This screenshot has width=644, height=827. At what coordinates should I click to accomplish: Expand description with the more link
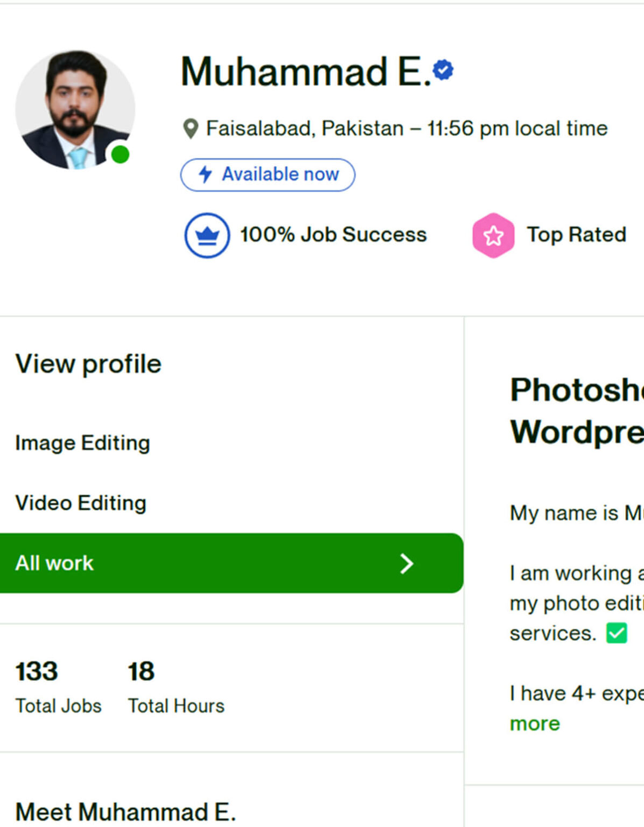pyautogui.click(x=535, y=724)
